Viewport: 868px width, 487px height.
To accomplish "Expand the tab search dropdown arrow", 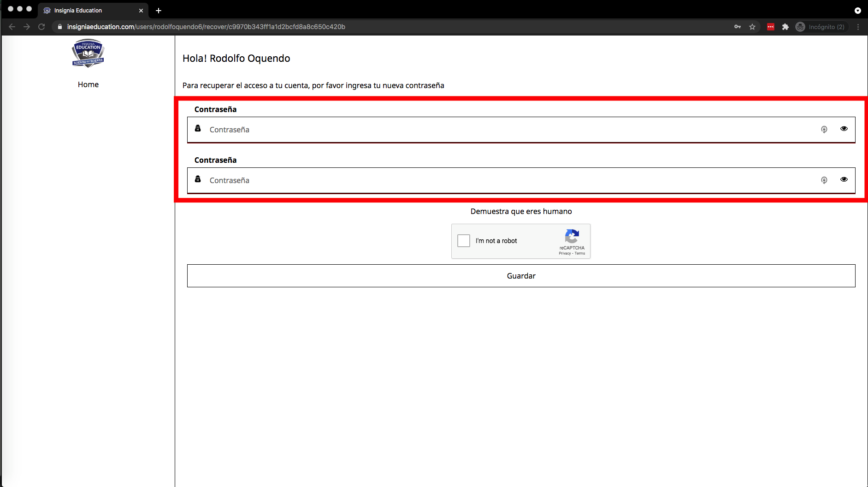I will point(857,10).
